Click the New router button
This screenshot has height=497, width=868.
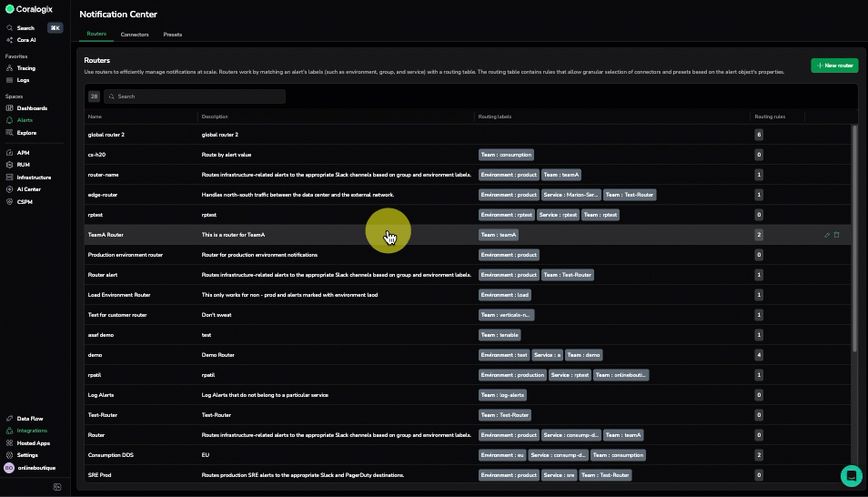[834, 66]
